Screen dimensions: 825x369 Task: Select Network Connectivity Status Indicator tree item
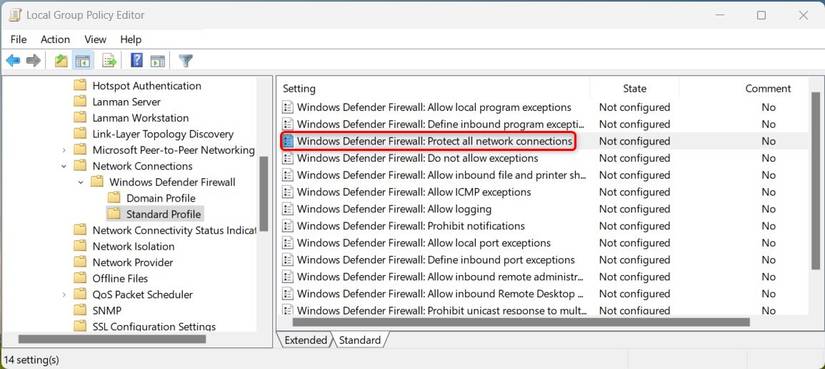point(174,230)
